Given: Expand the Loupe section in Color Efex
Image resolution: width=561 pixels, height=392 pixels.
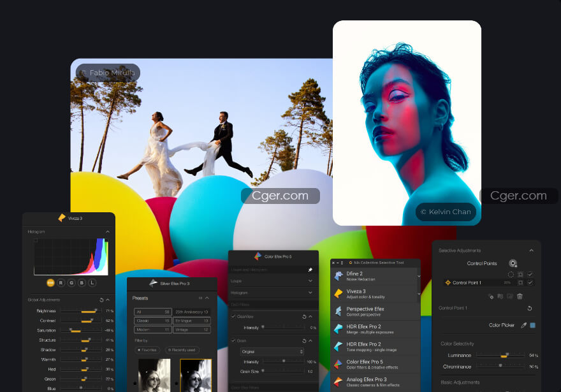Looking at the screenshot, I should [310, 281].
